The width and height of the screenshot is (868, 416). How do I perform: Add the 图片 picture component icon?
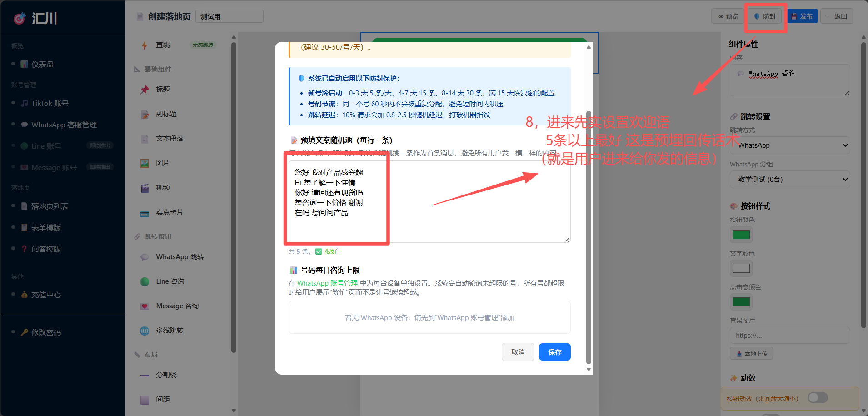(145, 163)
